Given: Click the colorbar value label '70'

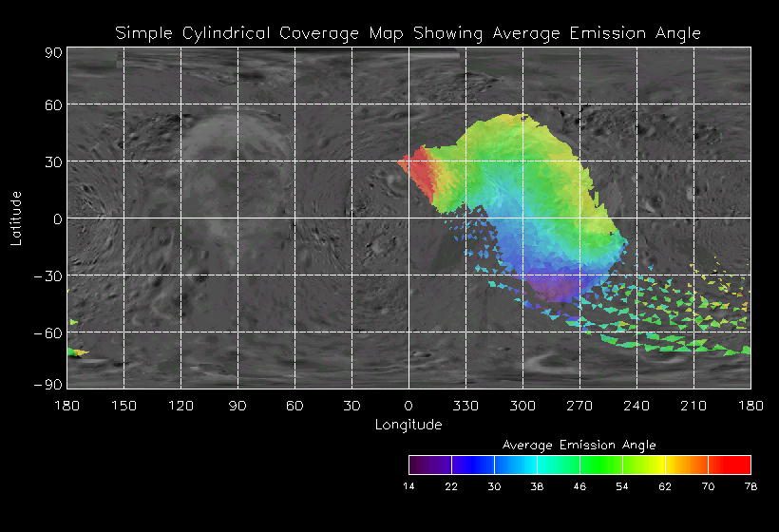Looking at the screenshot, I should [708, 486].
